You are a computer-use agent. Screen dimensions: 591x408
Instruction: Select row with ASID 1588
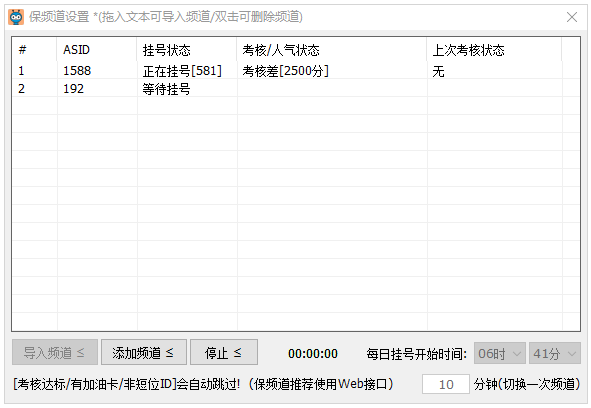click(296, 71)
